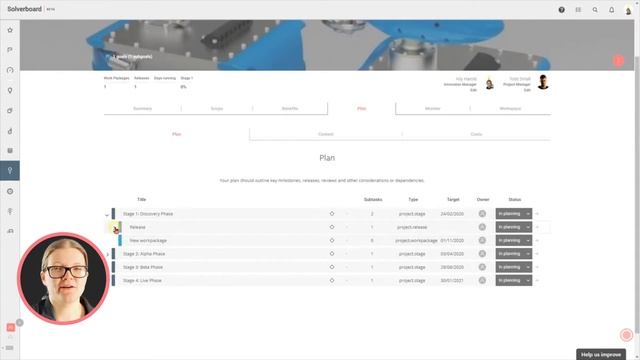Click the dark color bar of Stage 4 row
This screenshot has height=360, width=640.
pos(113,280)
